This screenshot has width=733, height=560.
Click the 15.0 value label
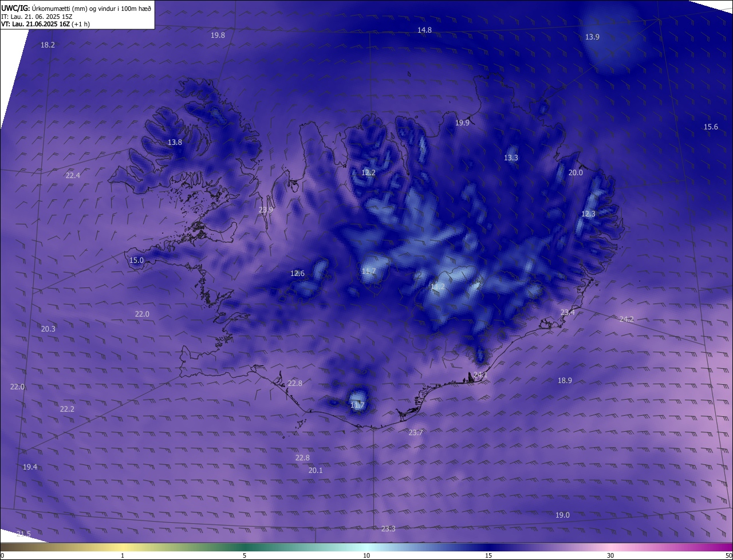[136, 260]
